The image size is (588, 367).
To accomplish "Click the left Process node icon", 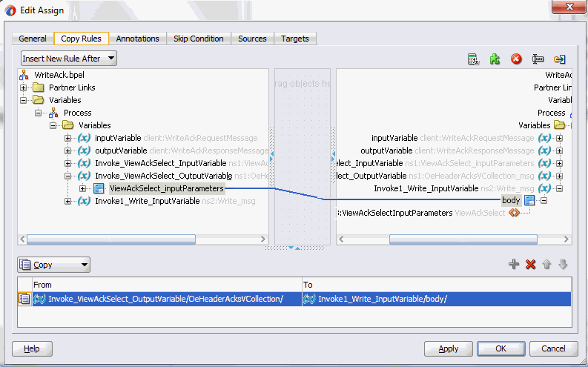I will 53,113.
